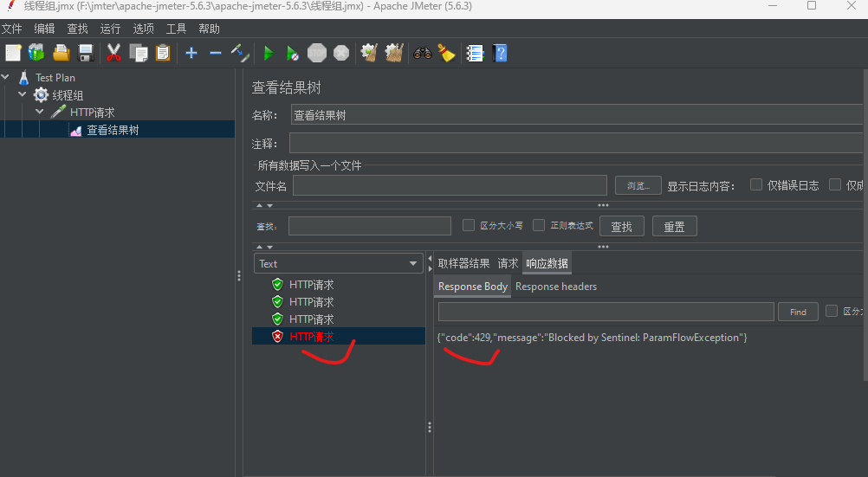Viewport: 868px width, 477px height.
Task: Select the 响应数据 tab
Action: pyautogui.click(x=547, y=263)
